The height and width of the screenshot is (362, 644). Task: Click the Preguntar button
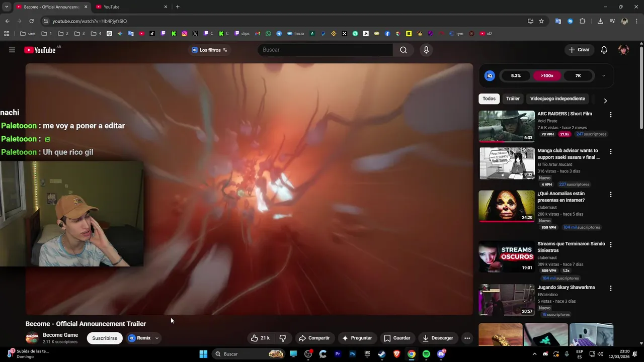pyautogui.click(x=357, y=338)
